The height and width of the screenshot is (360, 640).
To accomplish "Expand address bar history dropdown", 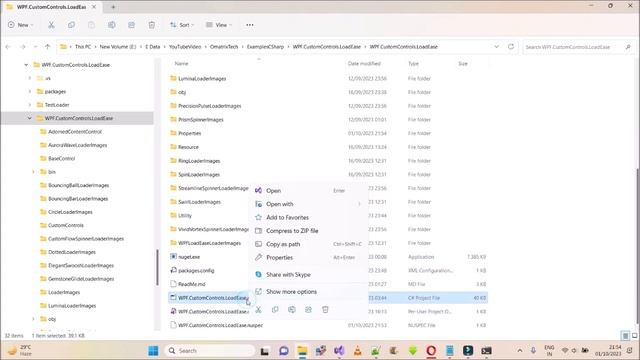I will (496, 47).
